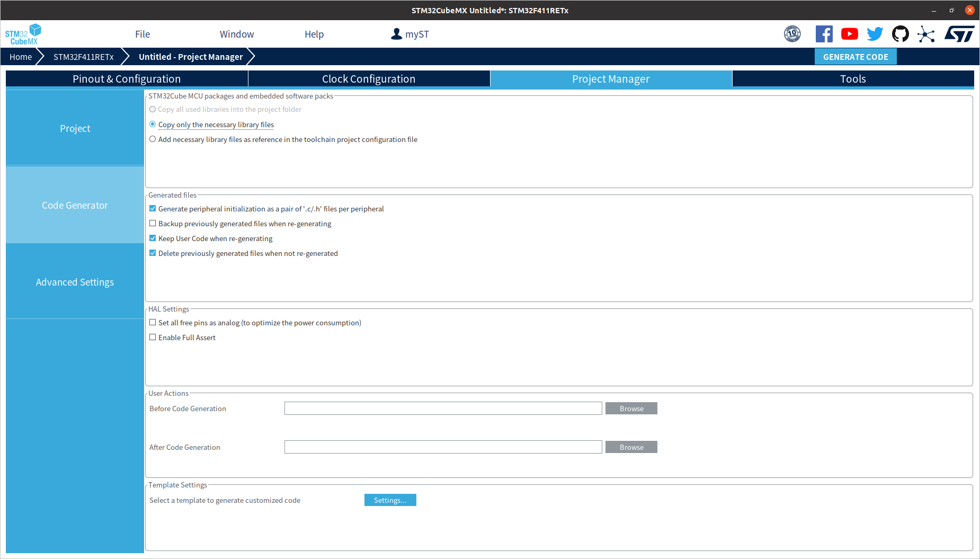Viewport: 980px width, 559px height.
Task: Open template Settings... button
Action: coord(390,500)
